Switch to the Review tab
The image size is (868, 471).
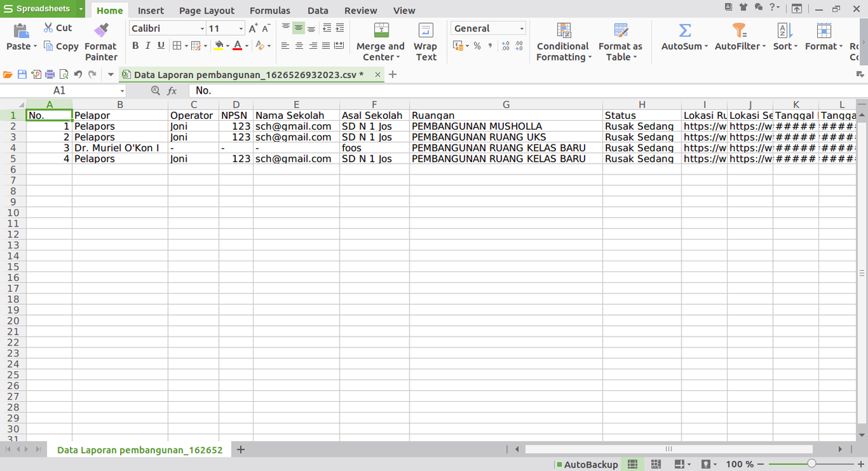click(361, 10)
